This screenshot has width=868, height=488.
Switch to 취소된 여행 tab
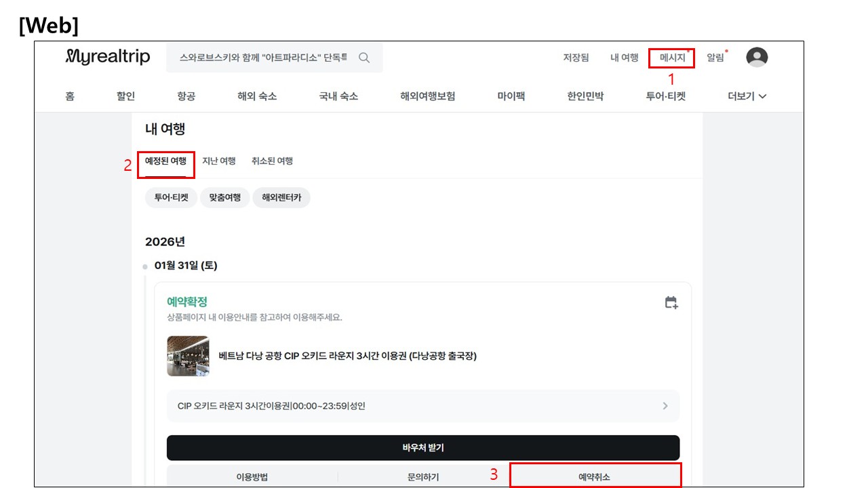[x=272, y=161]
